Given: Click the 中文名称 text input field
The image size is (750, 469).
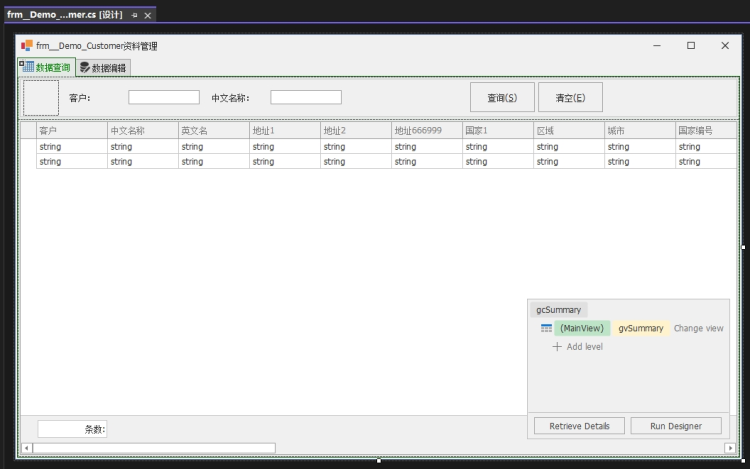Looking at the screenshot, I should (x=306, y=98).
